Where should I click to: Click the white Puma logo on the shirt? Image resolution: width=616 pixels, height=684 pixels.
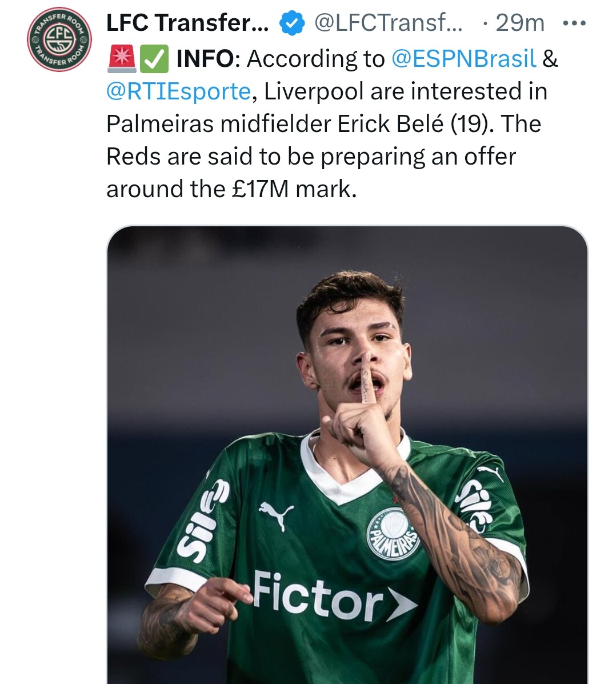(x=277, y=513)
